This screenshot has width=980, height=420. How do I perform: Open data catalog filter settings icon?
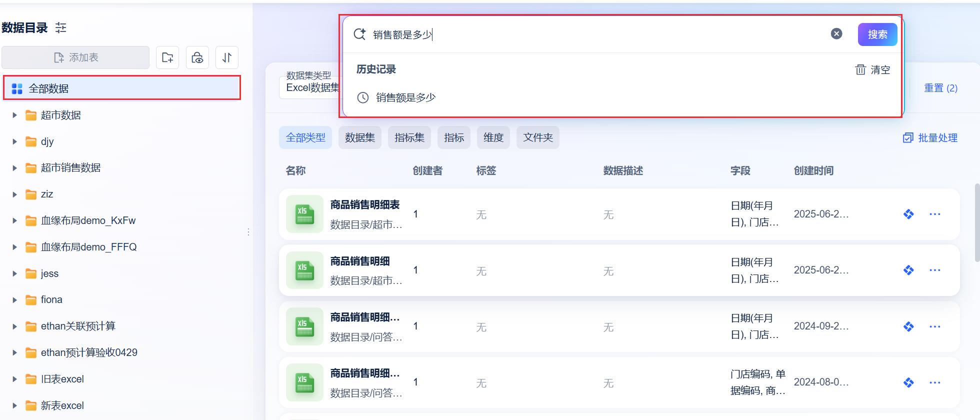click(61, 27)
